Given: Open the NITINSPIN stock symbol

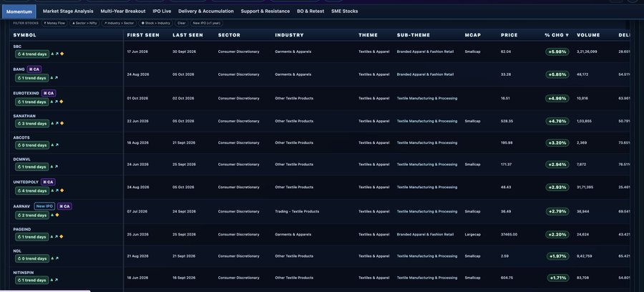Looking at the screenshot, I should [x=24, y=272].
